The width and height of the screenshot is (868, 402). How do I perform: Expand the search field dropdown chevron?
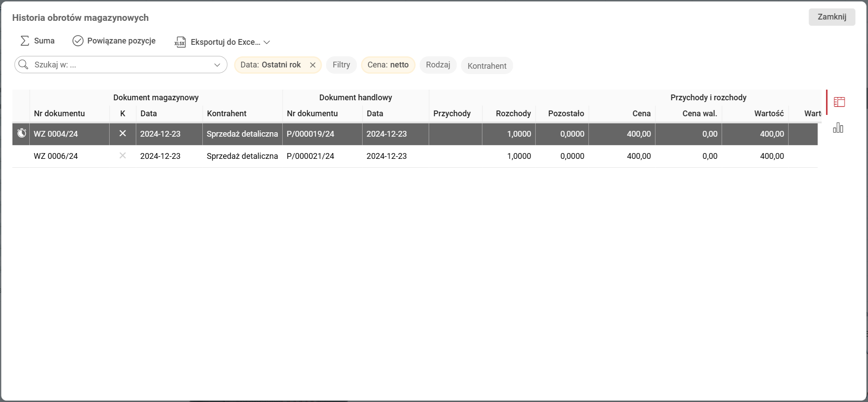(217, 65)
